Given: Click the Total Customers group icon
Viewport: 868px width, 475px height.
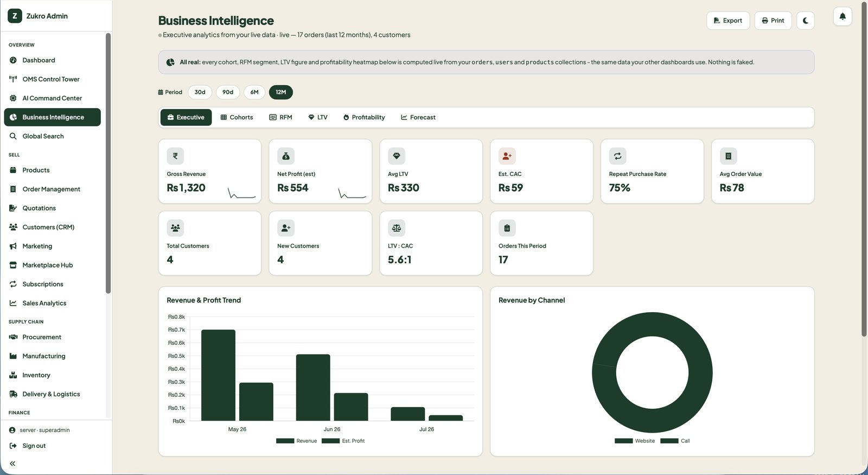Looking at the screenshot, I should [175, 228].
